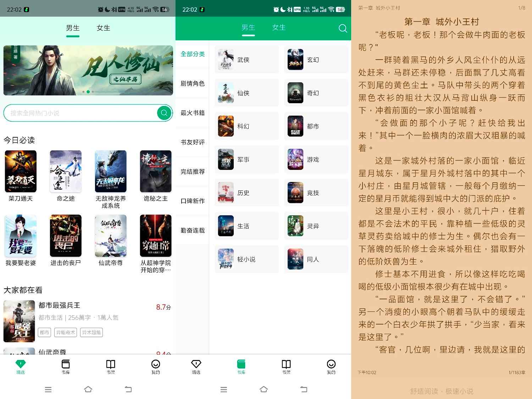This screenshot has height=399, width=532.
Task: Open 我的 profile section from the bottom bar
Action: pyautogui.click(x=331, y=367)
